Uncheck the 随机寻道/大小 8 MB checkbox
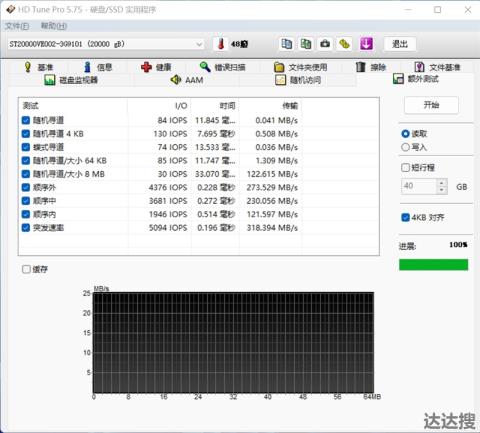Image resolution: width=480 pixels, height=433 pixels. point(26,174)
